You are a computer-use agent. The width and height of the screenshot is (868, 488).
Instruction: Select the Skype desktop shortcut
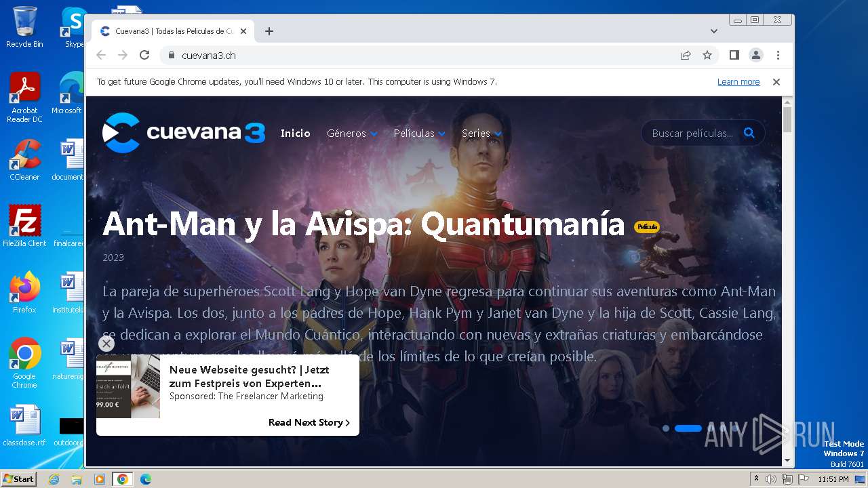coord(73,27)
